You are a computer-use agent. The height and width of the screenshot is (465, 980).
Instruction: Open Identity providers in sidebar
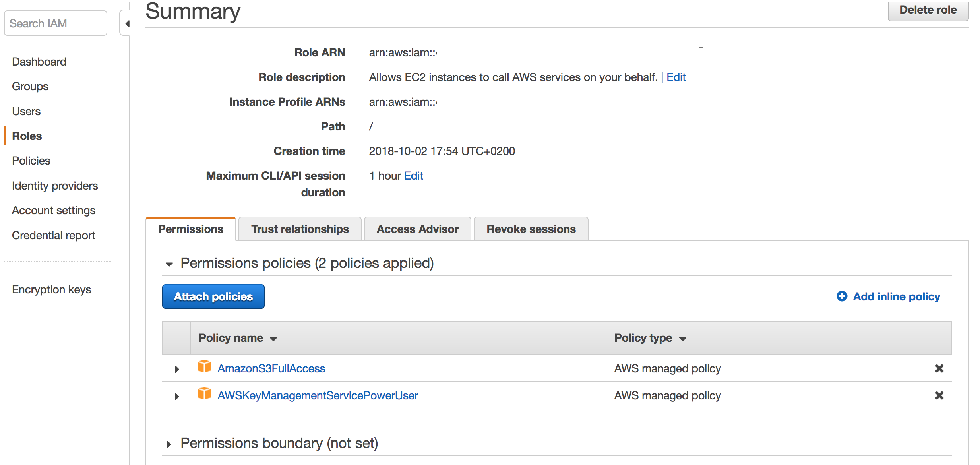[x=55, y=186]
